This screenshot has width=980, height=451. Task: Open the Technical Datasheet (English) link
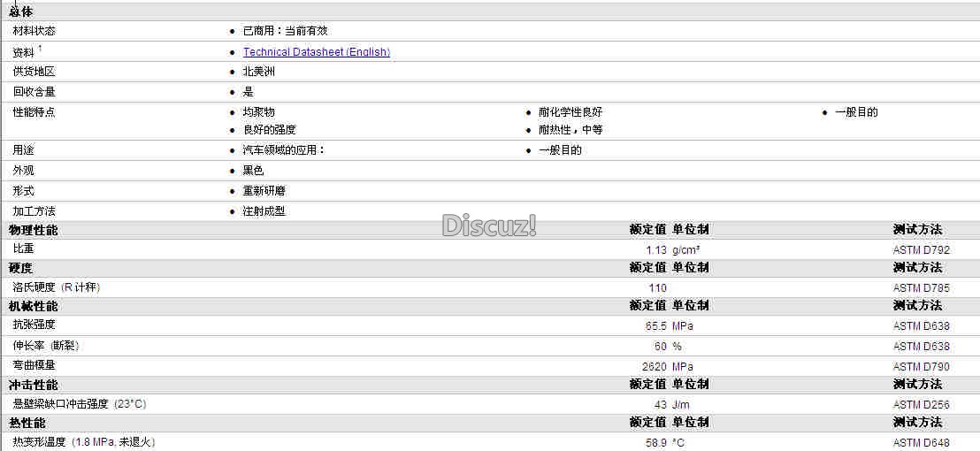[317, 52]
